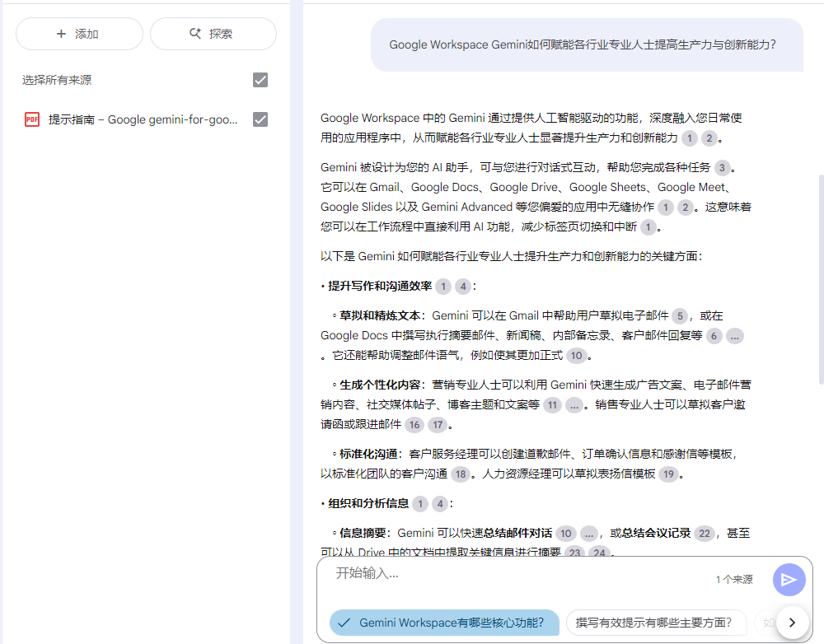Click the red PDF icon of the source
824x644 pixels.
pyautogui.click(x=32, y=119)
